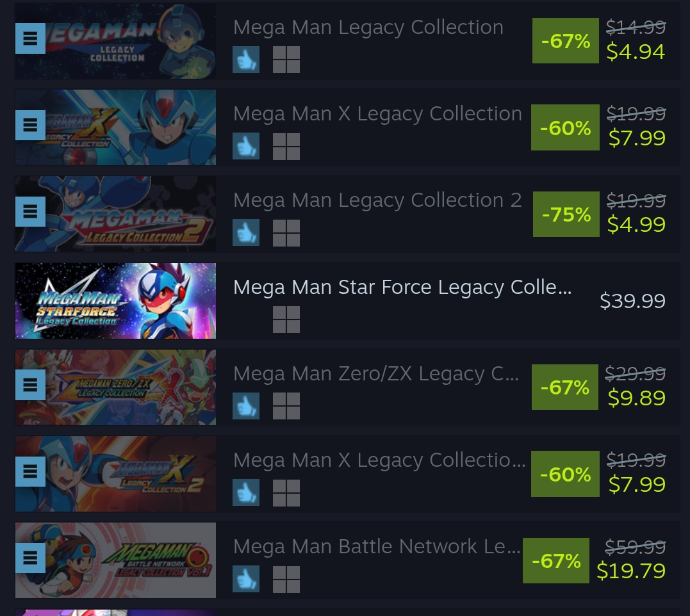Click the thumbs-up icon under Mega Man Zero/ZX Legacy
Viewport: 690px width, 616px height.
coord(246,406)
